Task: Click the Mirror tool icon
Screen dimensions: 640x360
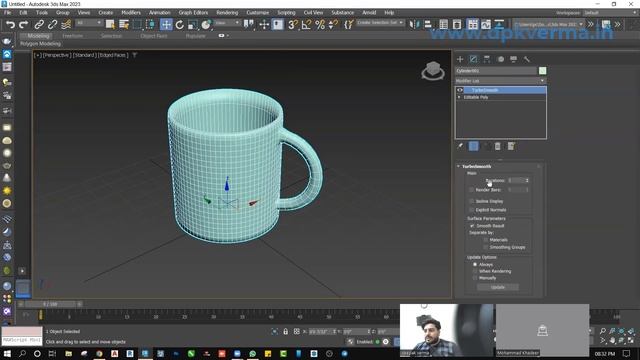Action: pyautogui.click(x=414, y=25)
